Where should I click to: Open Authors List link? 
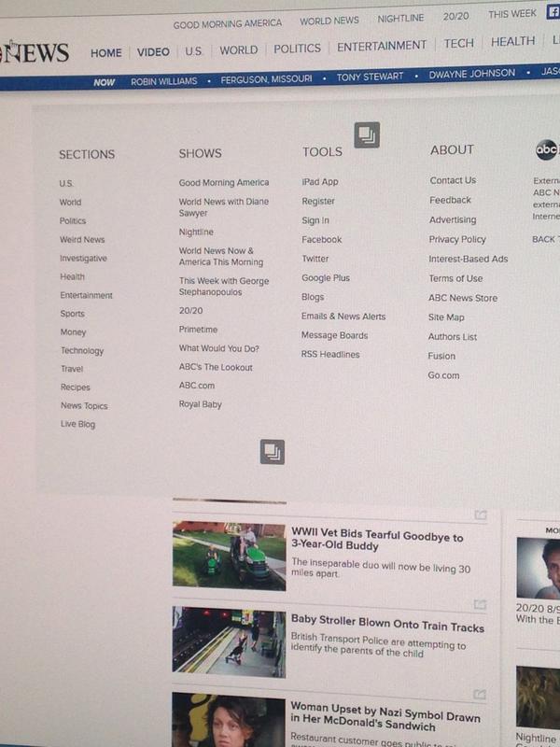[x=453, y=337]
